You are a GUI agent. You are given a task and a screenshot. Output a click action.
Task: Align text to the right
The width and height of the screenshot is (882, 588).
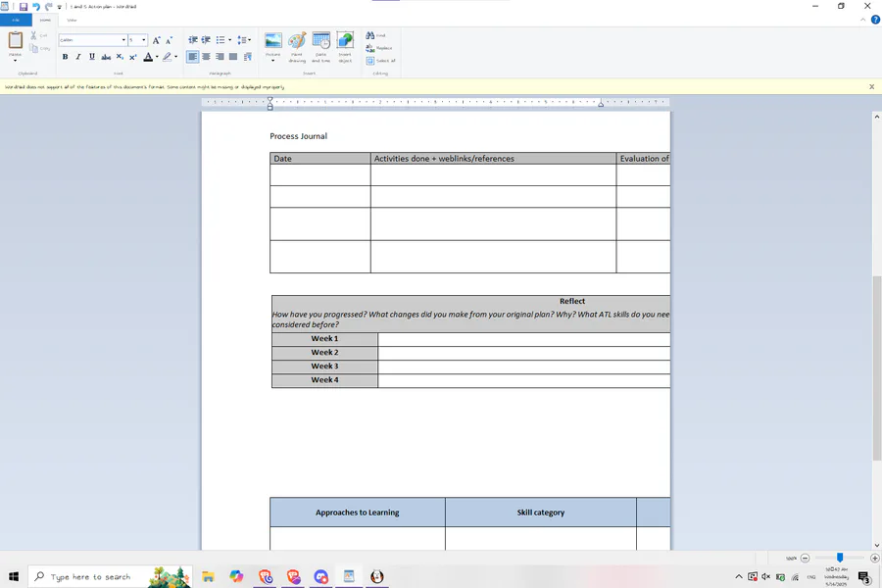220,57
